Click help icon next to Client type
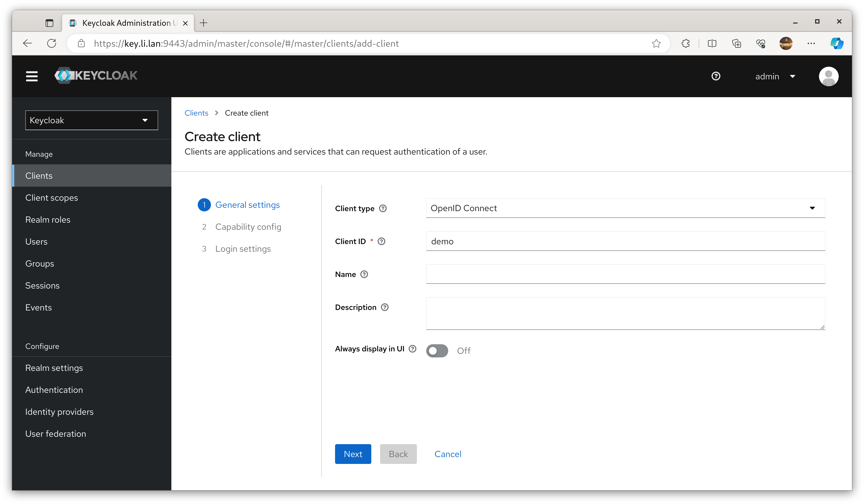 (x=383, y=208)
